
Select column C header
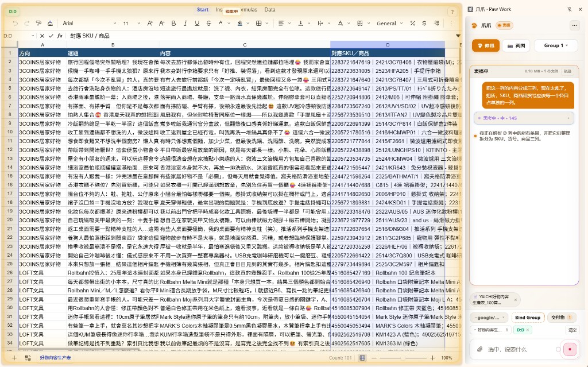(245, 45)
